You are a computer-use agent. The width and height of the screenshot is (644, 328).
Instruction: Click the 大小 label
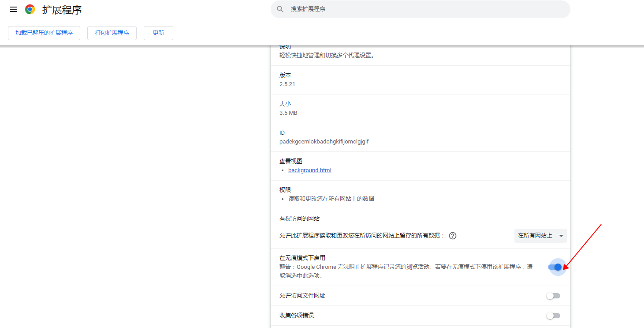coord(285,104)
